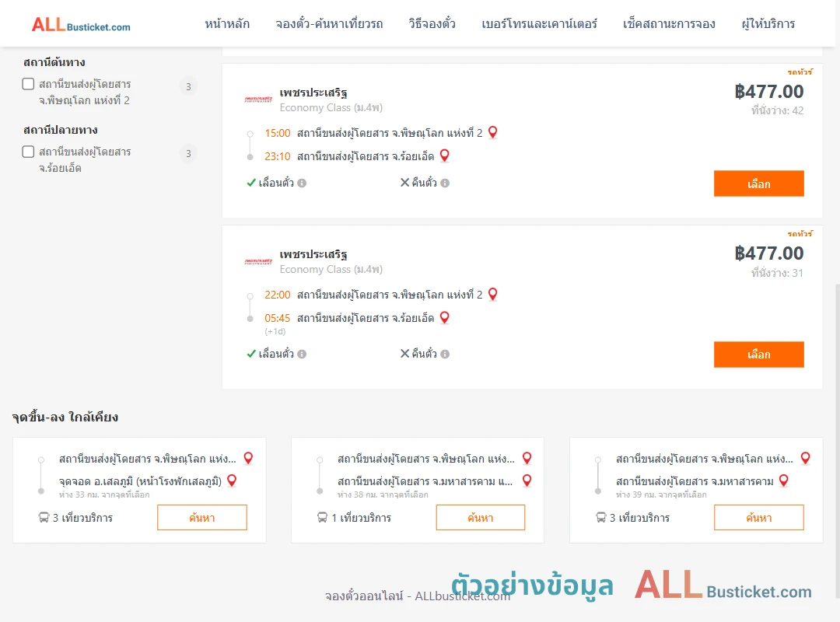840x622 pixels.
Task: Click operator logo of the 15:00 trip
Action: 258,100
